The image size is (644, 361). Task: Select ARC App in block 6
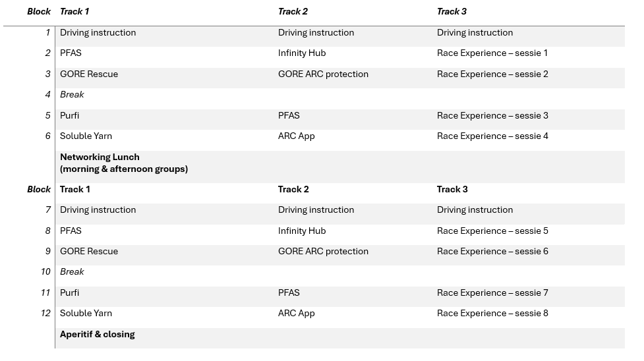296,136
